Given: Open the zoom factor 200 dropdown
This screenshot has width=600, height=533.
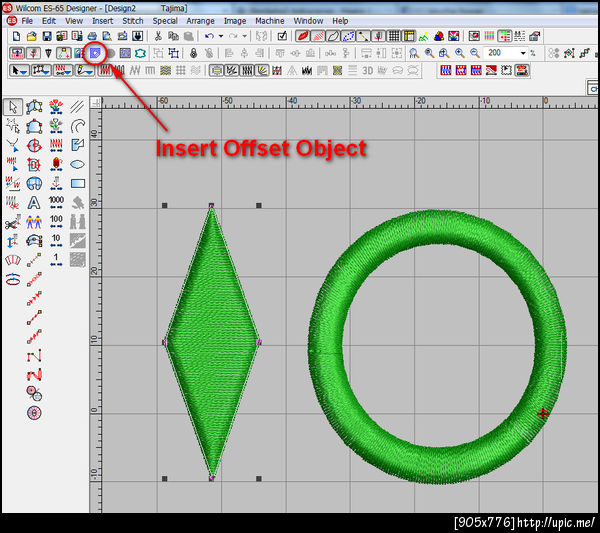Looking at the screenshot, I should (523, 53).
